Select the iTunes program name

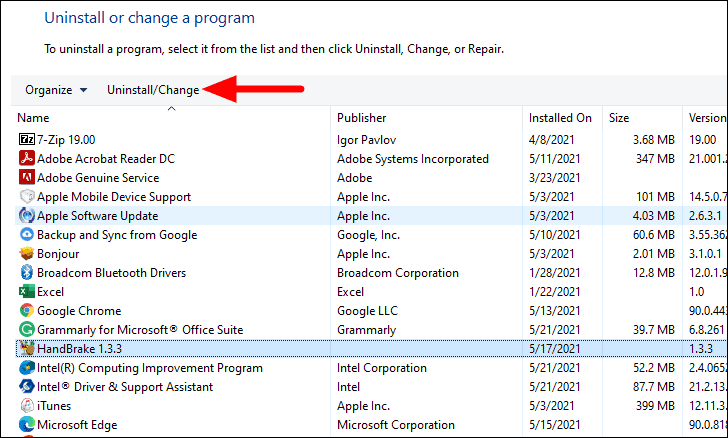(x=54, y=406)
